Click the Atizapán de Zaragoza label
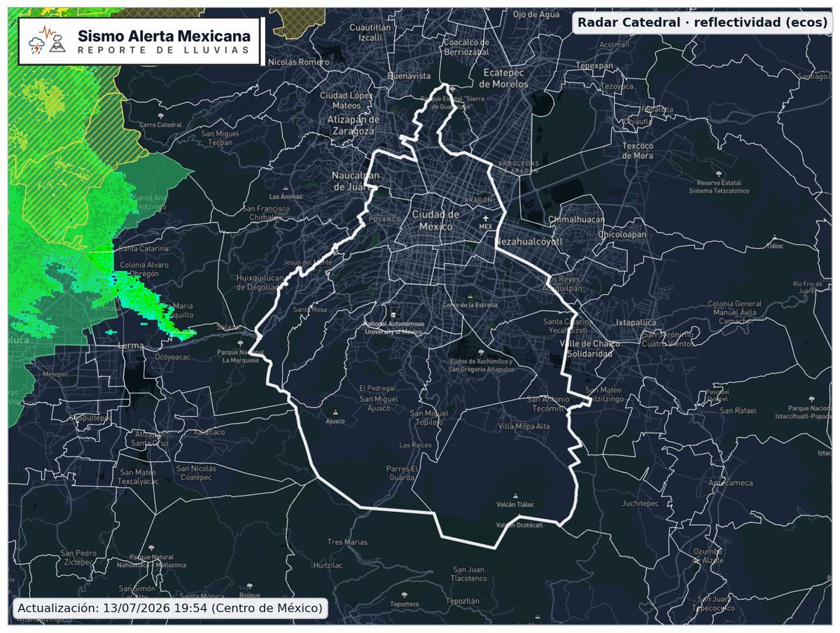Image resolution: width=840 pixels, height=633 pixels. (x=353, y=125)
